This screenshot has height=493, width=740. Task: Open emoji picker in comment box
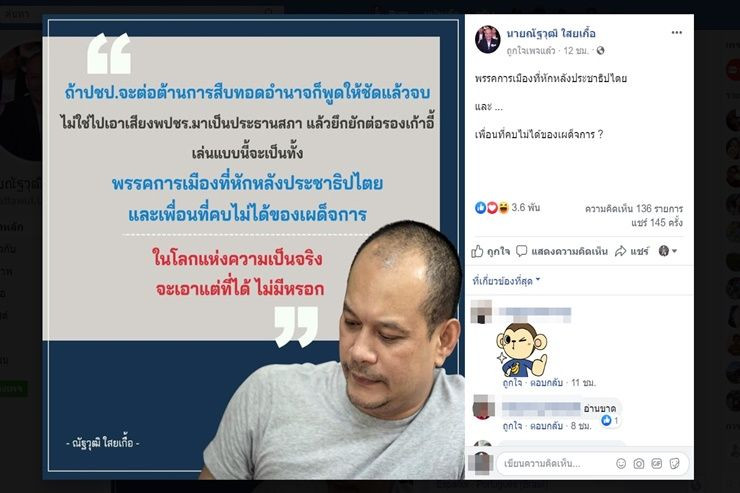621,464
